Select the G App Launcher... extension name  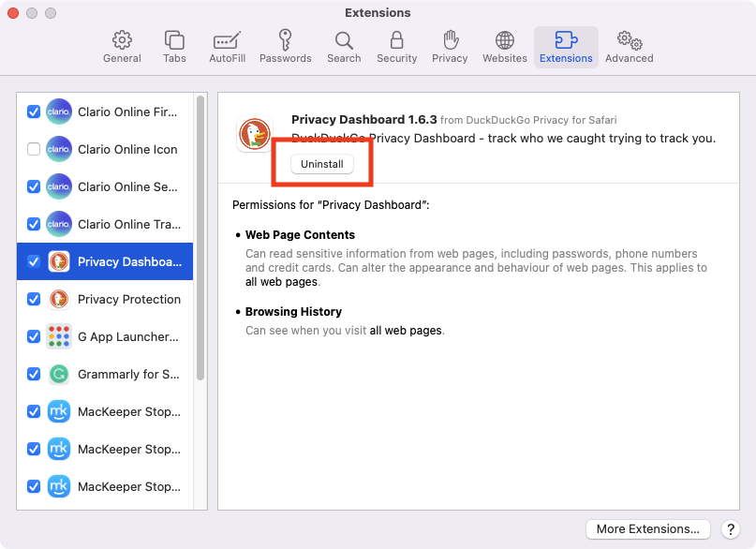click(127, 336)
